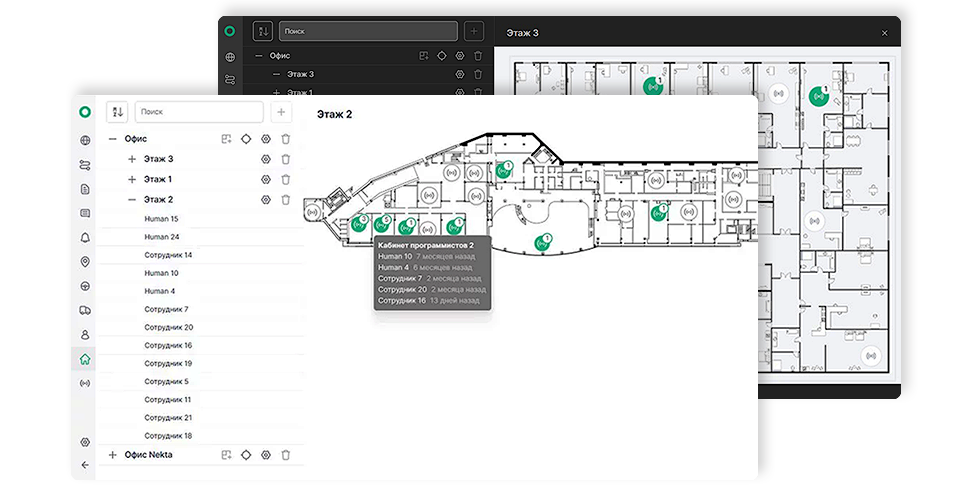Image resolution: width=960 pixels, height=500 pixels.
Task: Open the messages icon in white sidebar
Action: click(x=85, y=214)
